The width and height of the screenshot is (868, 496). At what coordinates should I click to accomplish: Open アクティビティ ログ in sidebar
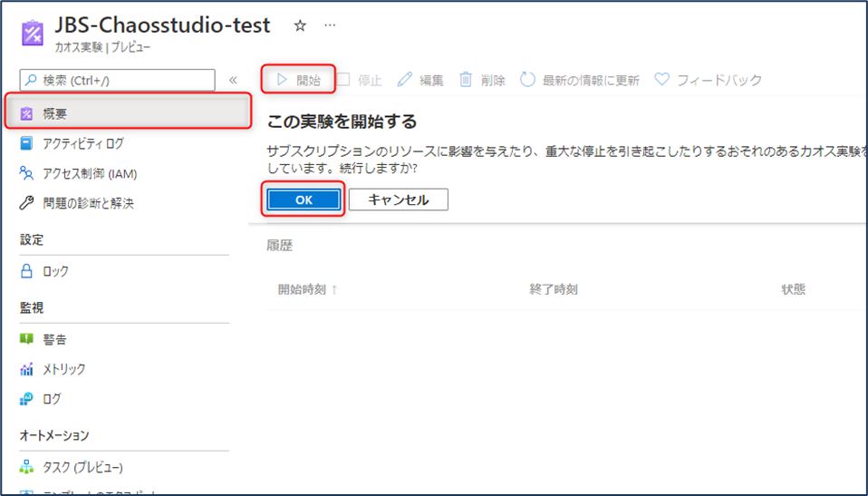pos(83,143)
